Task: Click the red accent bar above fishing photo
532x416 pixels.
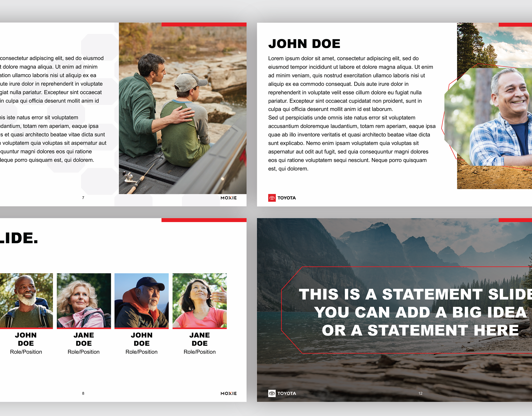Action: 204,24
